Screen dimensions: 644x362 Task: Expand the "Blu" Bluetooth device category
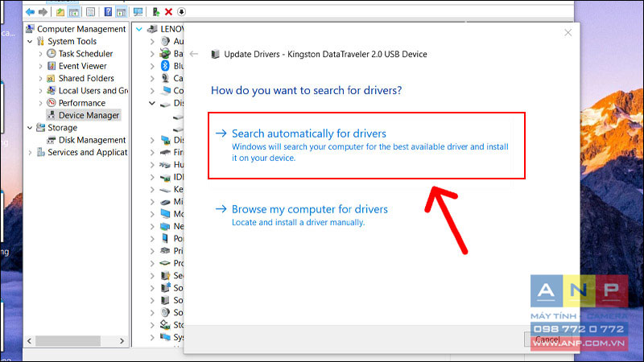[152, 66]
